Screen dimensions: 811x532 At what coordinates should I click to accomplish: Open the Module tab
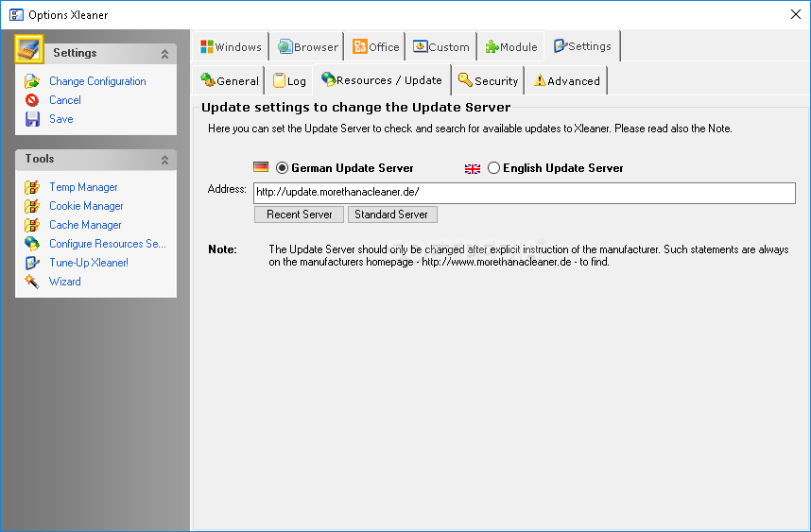[x=511, y=47]
